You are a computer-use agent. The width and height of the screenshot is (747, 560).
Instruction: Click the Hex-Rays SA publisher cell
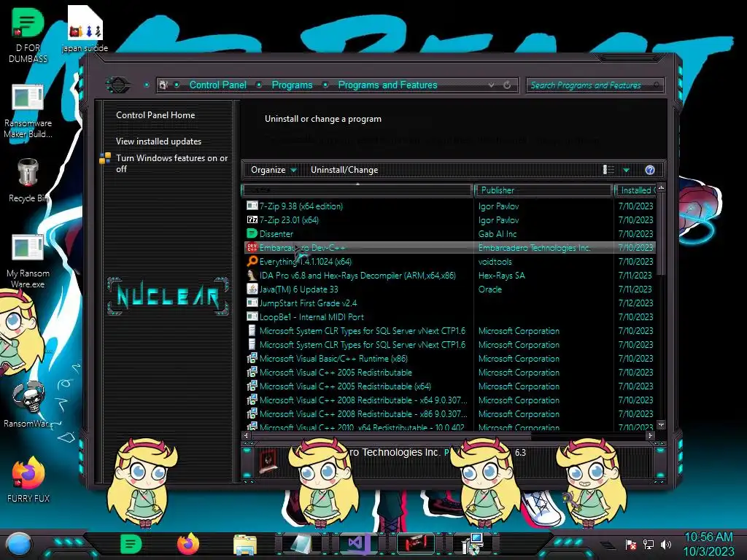click(502, 275)
